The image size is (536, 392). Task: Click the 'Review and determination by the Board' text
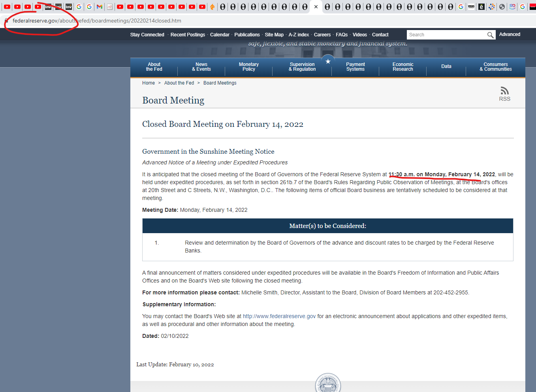coord(339,247)
